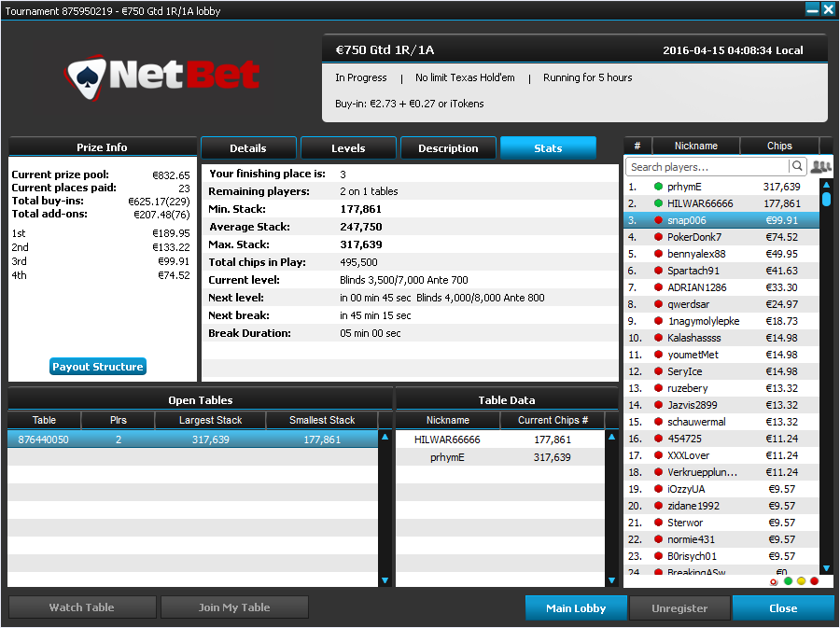Screen dimensions: 840x628
Task: Click HILWAR66666 in Table Data
Action: click(x=447, y=440)
